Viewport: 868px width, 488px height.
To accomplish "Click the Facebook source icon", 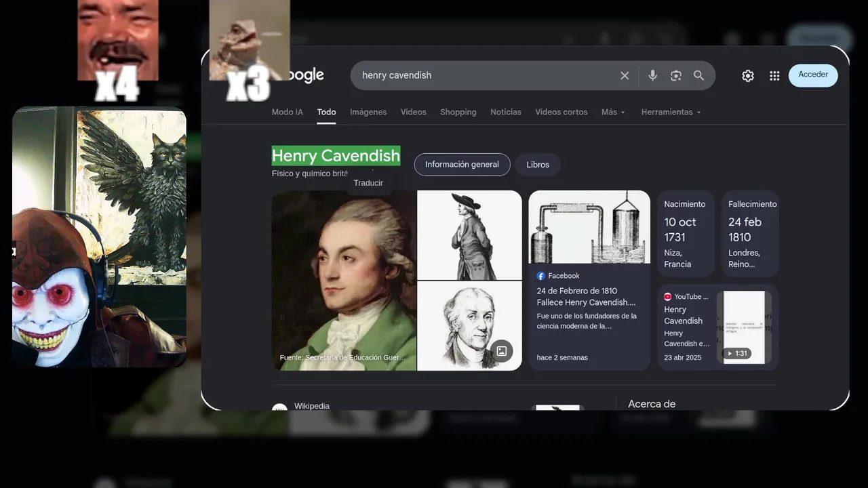I will pyautogui.click(x=541, y=276).
